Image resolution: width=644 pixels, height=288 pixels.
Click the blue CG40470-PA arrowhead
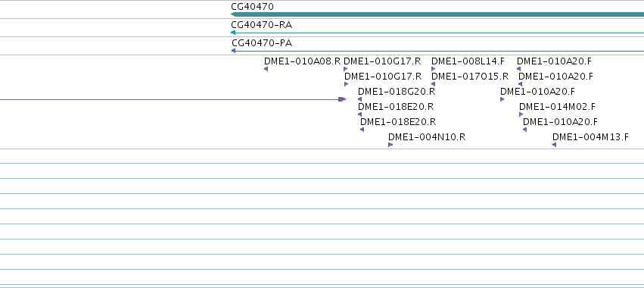pyautogui.click(x=233, y=51)
